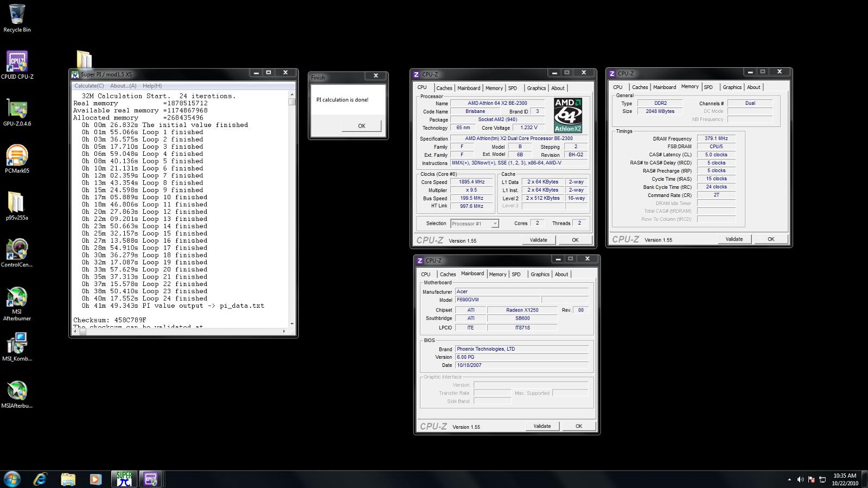Open MSI_Kombustor desktop shortcut
Image resolution: width=868 pixels, height=488 pixels.
[17, 347]
